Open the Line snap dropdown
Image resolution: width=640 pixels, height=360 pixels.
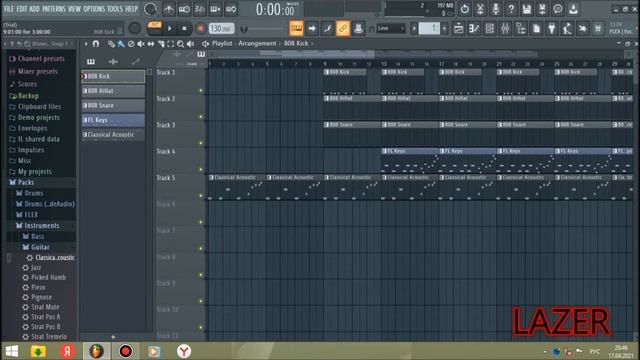391,28
